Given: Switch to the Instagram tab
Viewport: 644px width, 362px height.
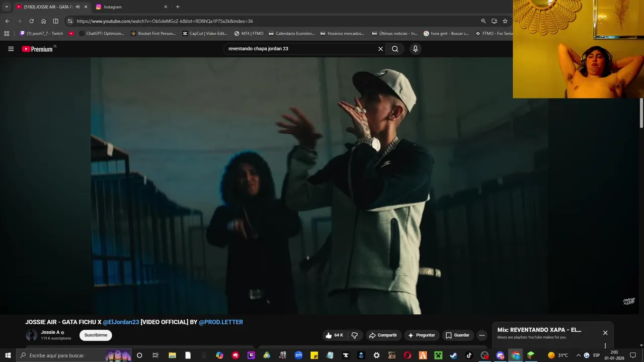Looking at the screenshot, I should click(131, 7).
